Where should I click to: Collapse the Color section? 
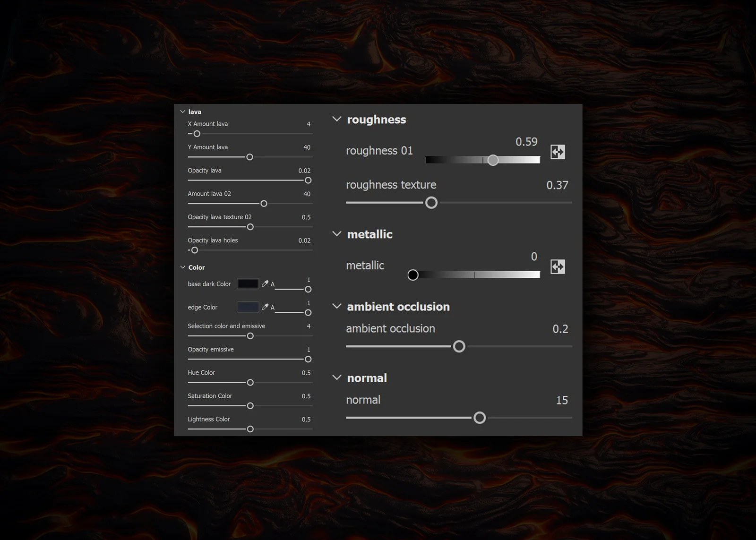183,267
